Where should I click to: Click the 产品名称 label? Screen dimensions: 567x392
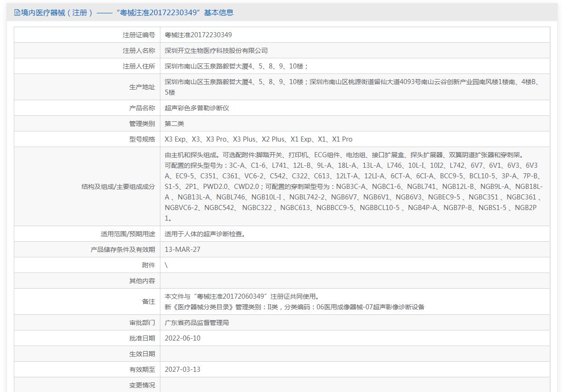[142, 108]
